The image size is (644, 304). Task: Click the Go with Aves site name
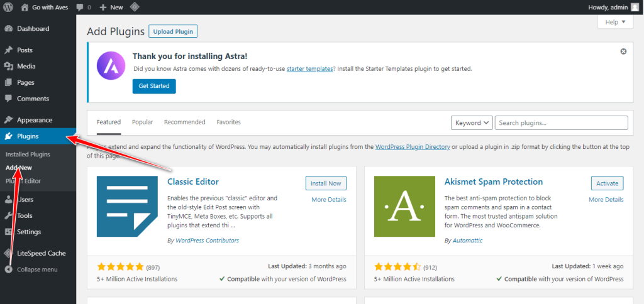[x=50, y=8]
